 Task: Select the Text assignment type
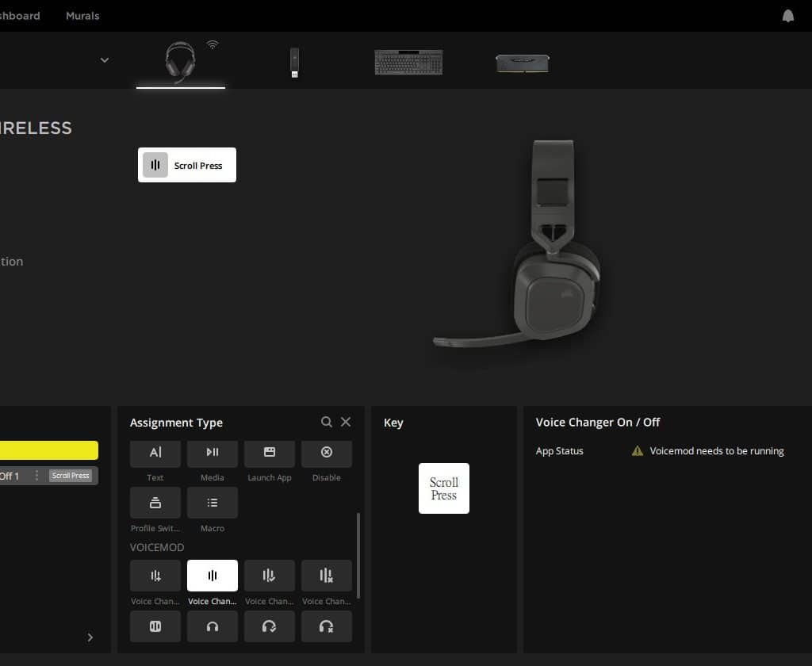tap(155, 453)
